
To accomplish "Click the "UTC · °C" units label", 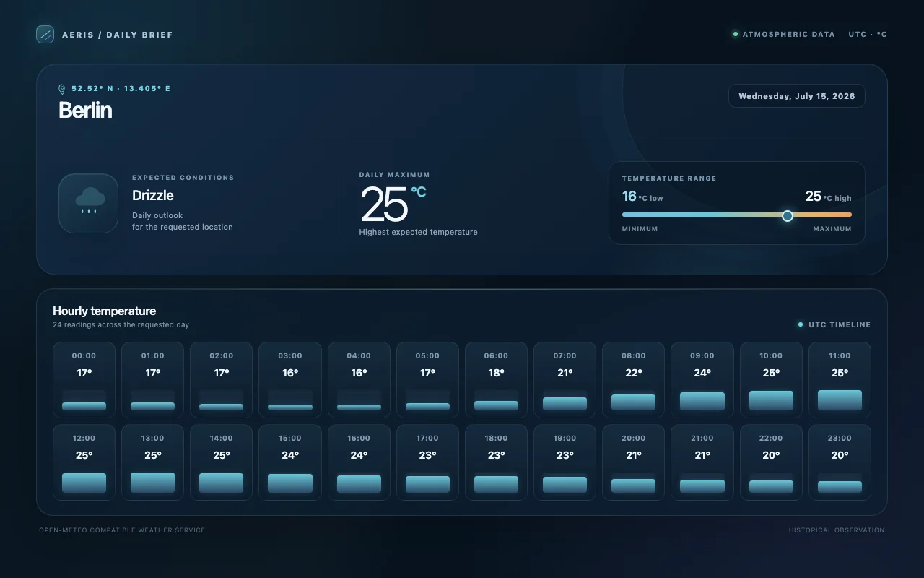I will [x=868, y=34].
